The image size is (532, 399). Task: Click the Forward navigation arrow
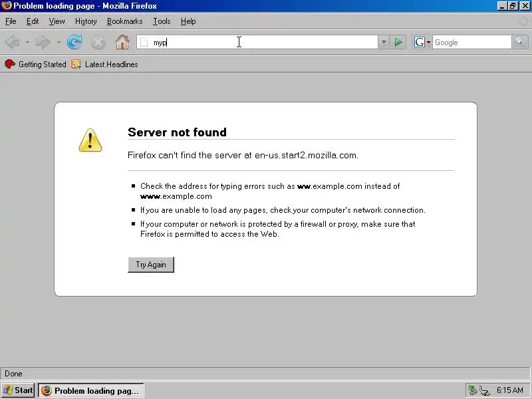(x=43, y=43)
